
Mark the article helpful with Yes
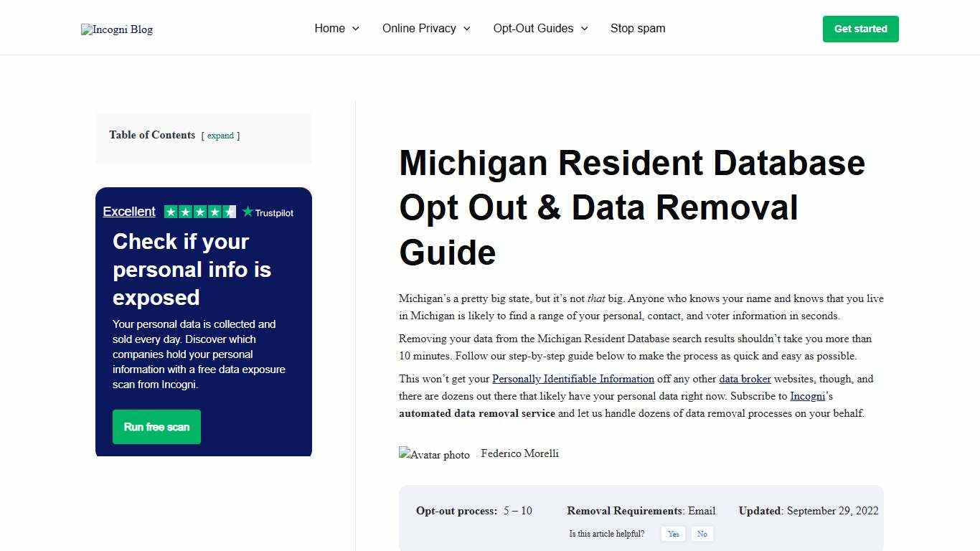(673, 534)
